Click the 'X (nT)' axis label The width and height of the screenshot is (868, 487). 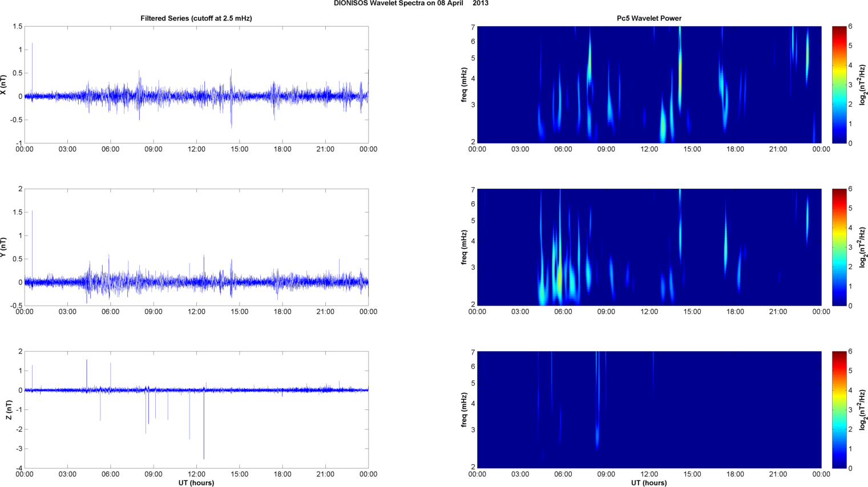pyautogui.click(x=3, y=85)
